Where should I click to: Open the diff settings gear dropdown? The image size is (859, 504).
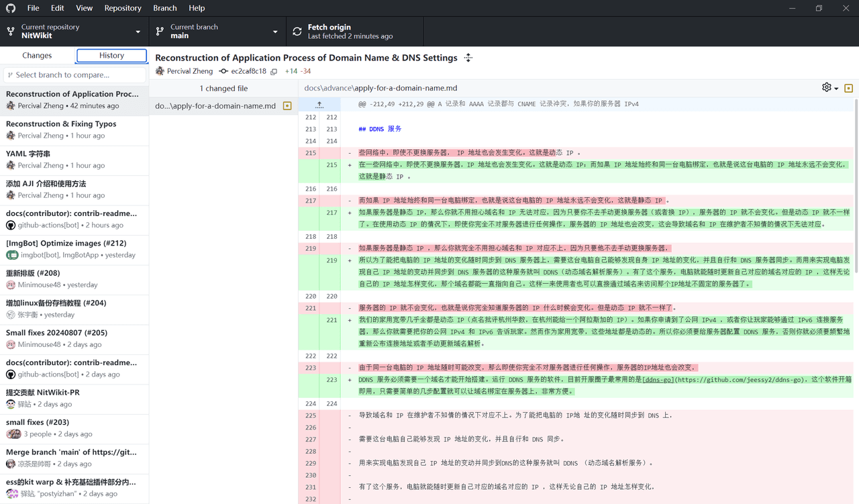[829, 88]
